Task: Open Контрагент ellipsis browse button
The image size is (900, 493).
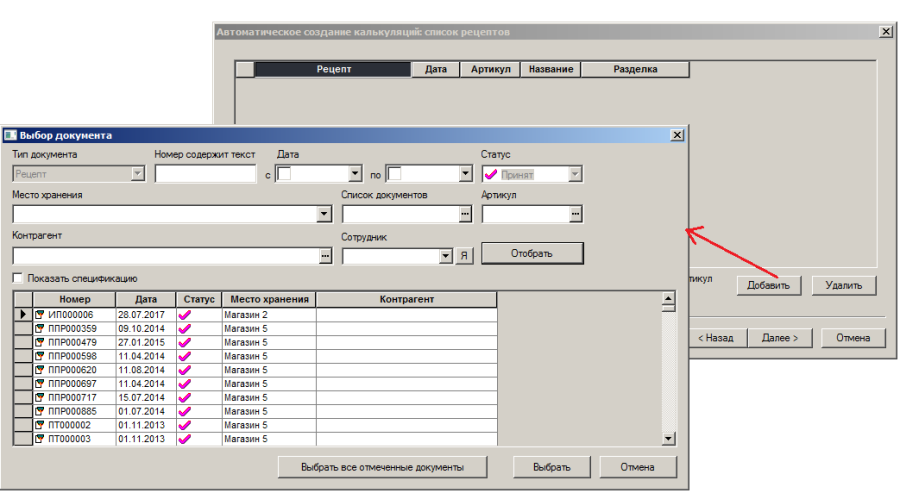Action: (x=325, y=255)
